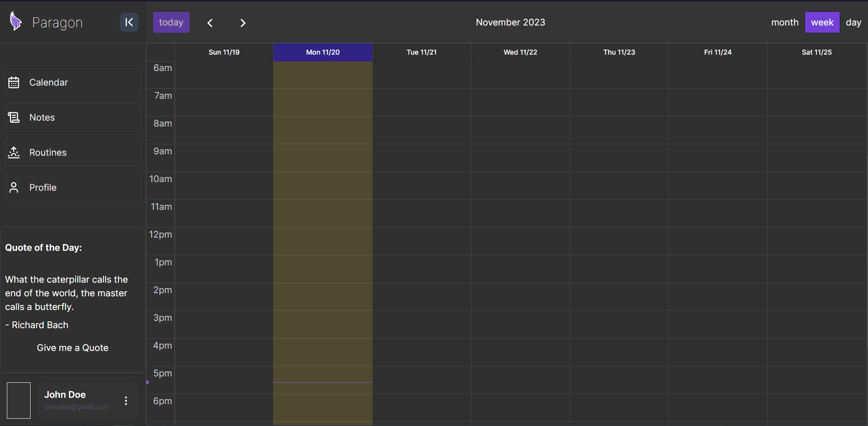868x426 pixels.
Task: Click the current time marker line on Monday
Action: point(323,382)
